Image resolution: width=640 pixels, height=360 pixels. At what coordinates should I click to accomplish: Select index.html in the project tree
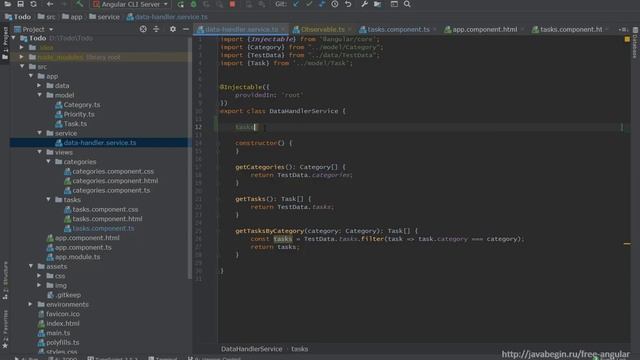[59, 324]
